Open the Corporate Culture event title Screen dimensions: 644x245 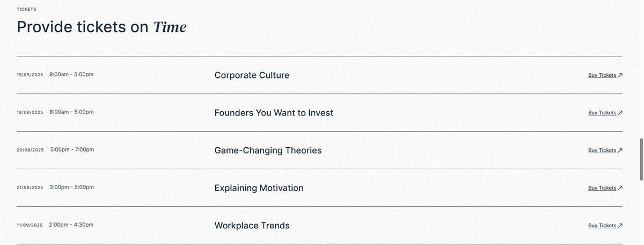coord(252,75)
